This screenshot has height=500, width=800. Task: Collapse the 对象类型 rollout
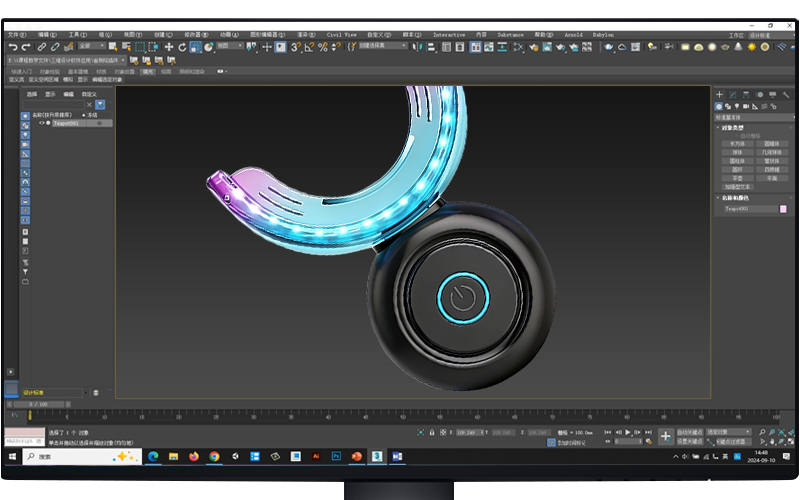click(x=730, y=128)
